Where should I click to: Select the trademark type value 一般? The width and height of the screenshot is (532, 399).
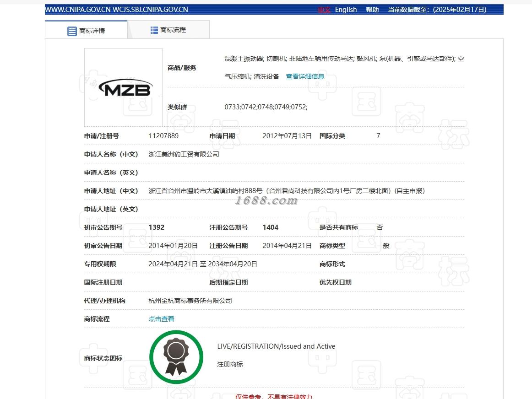point(383,246)
